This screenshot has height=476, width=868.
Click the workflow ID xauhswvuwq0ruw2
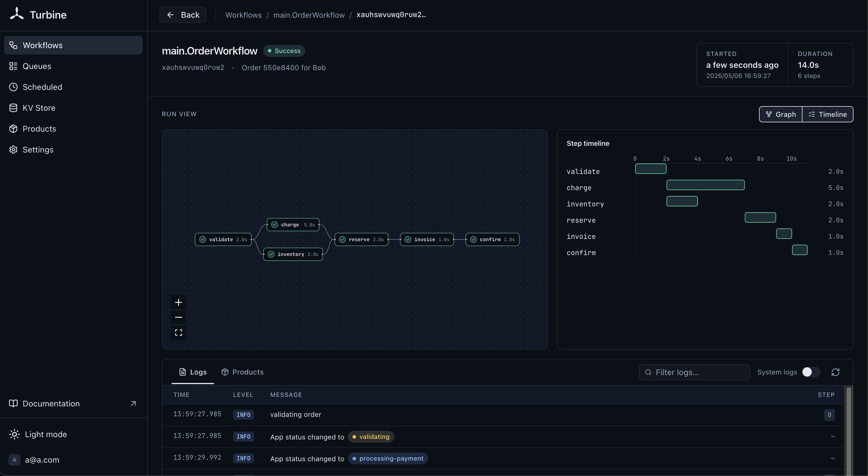pos(193,67)
